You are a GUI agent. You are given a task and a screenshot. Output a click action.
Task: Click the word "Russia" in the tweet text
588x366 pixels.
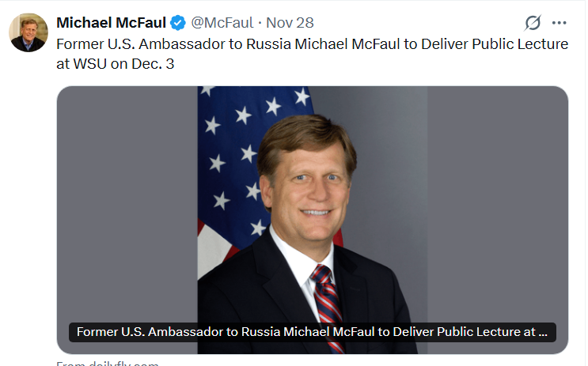click(267, 44)
